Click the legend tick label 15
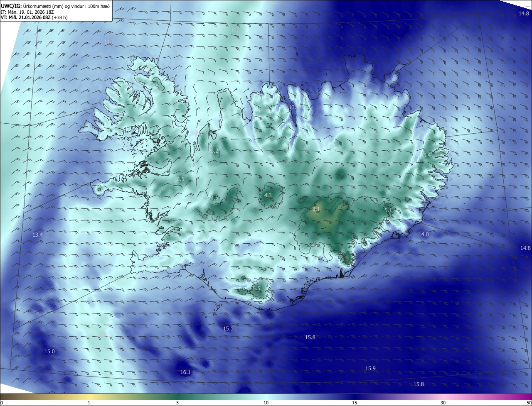532x406 pixels. (355, 403)
